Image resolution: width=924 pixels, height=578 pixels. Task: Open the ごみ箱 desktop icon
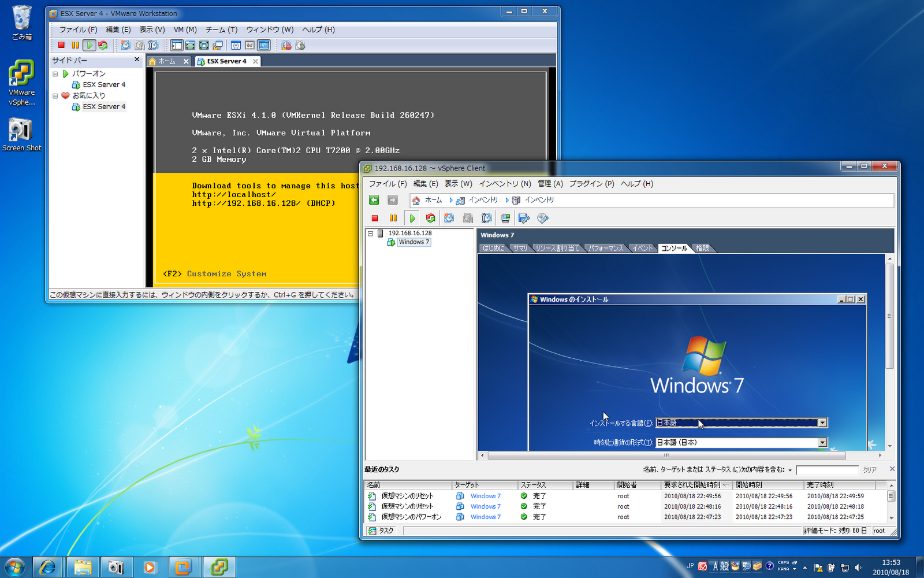22,23
